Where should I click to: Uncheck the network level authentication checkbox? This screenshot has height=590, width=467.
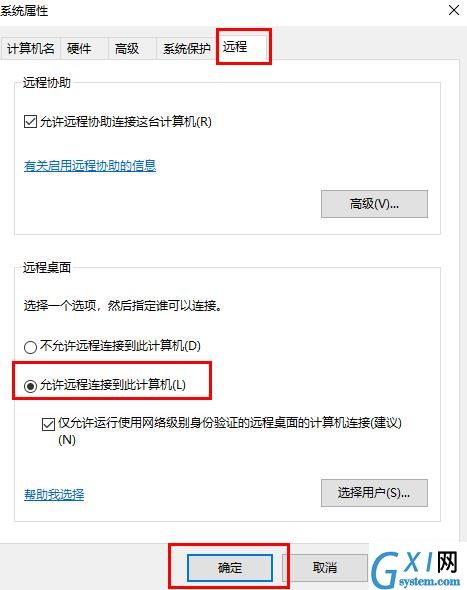48,424
